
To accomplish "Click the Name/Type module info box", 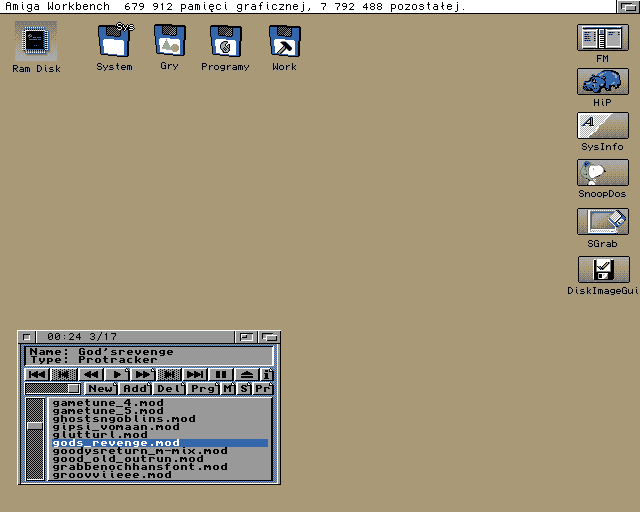I will [149, 356].
